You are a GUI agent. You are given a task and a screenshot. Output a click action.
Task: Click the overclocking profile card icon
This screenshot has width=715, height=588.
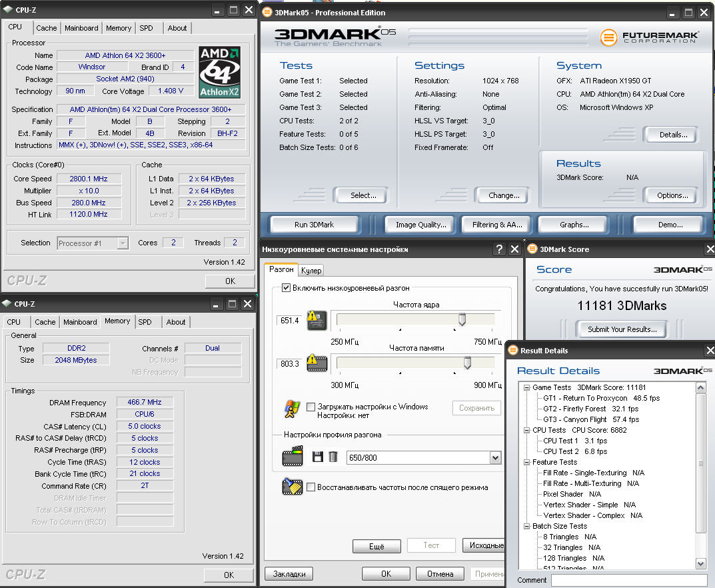[293, 456]
